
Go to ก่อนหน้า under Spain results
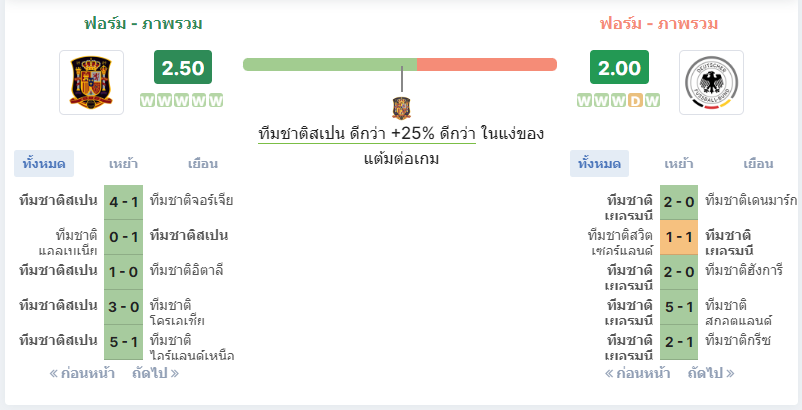coord(82,374)
